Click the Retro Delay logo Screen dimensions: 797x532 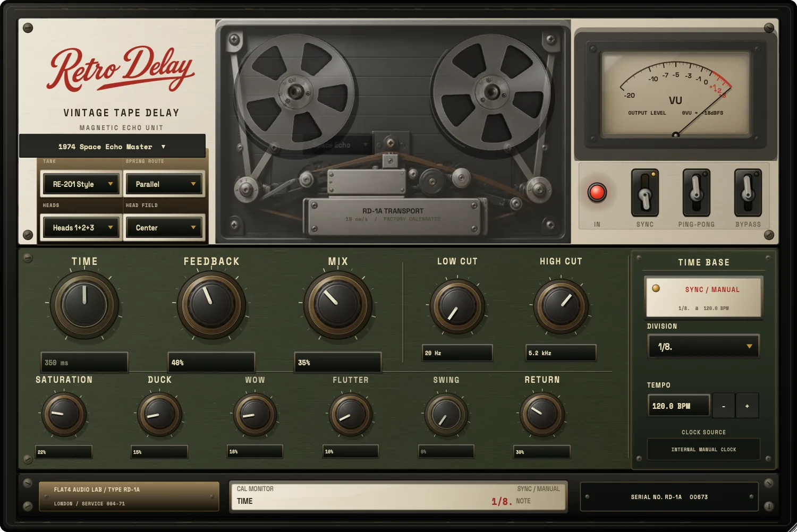click(122, 70)
